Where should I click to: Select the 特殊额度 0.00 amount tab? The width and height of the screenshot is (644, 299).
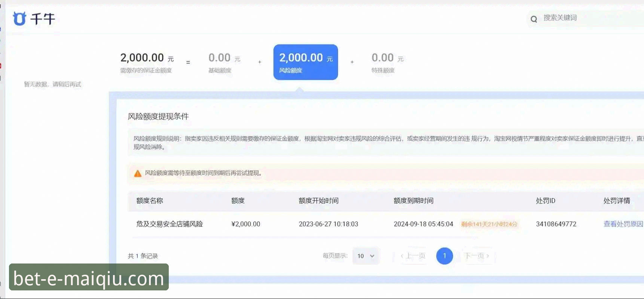(x=387, y=62)
